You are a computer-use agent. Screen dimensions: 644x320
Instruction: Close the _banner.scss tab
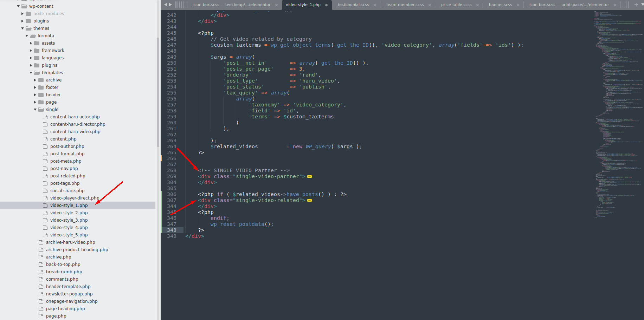(518, 5)
